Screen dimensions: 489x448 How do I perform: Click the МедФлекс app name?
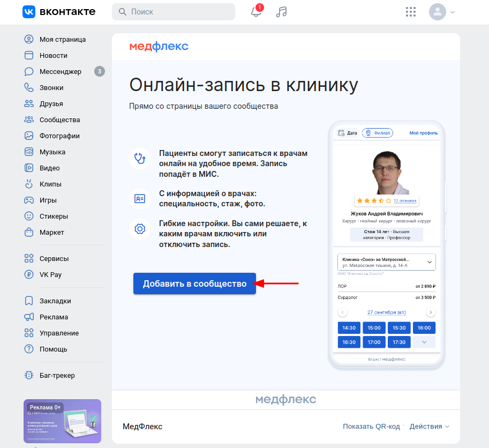[x=142, y=427]
